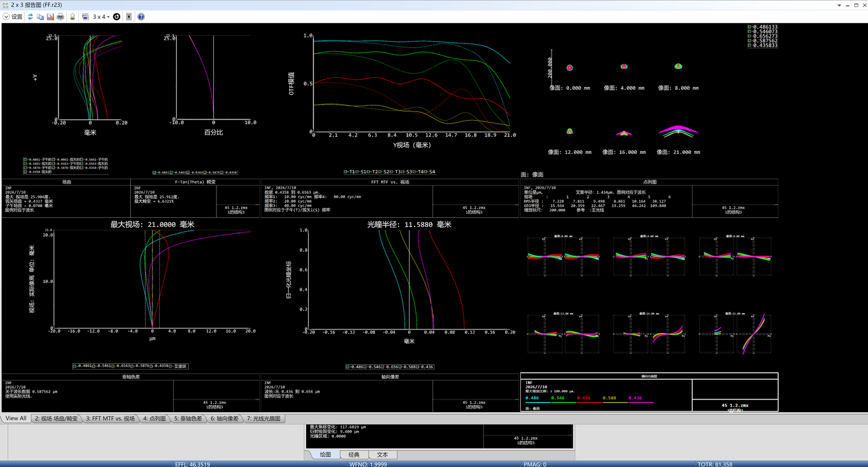Toggle the 0.435833 wavelength legend checkbox
Image resolution: width=868 pixels, height=467 pixels.
point(750,45)
